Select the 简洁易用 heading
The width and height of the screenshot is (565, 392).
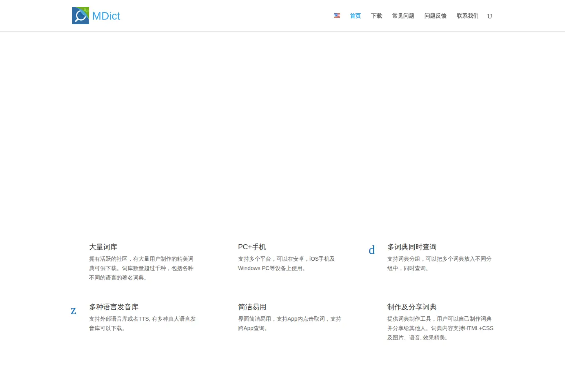(x=252, y=307)
